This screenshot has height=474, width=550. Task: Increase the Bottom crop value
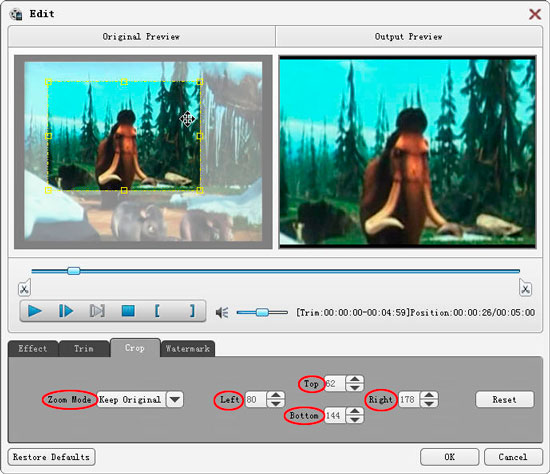(355, 412)
